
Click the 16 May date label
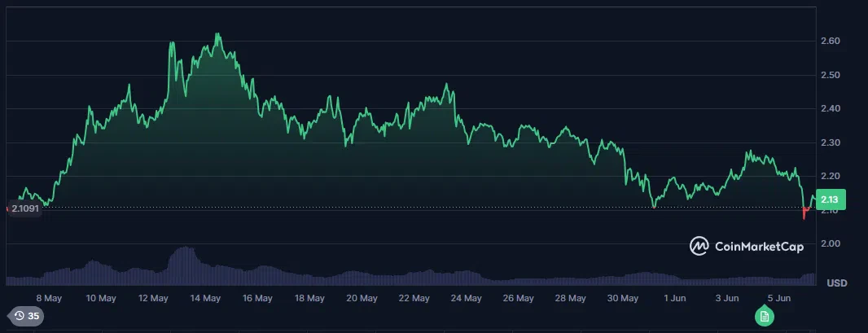[x=257, y=298]
